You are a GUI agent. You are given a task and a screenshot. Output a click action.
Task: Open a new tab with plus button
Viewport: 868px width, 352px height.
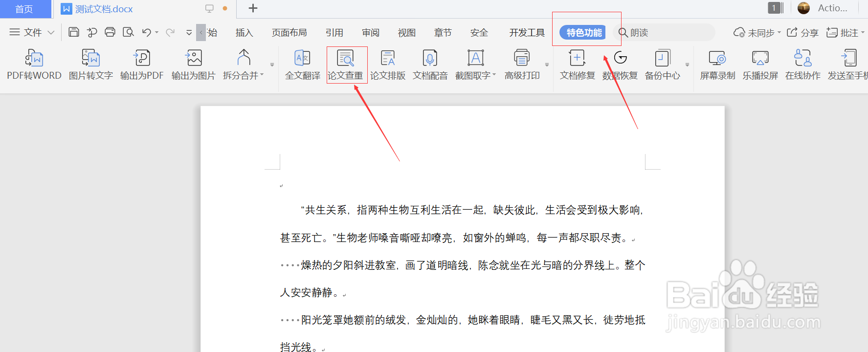pos(253,8)
